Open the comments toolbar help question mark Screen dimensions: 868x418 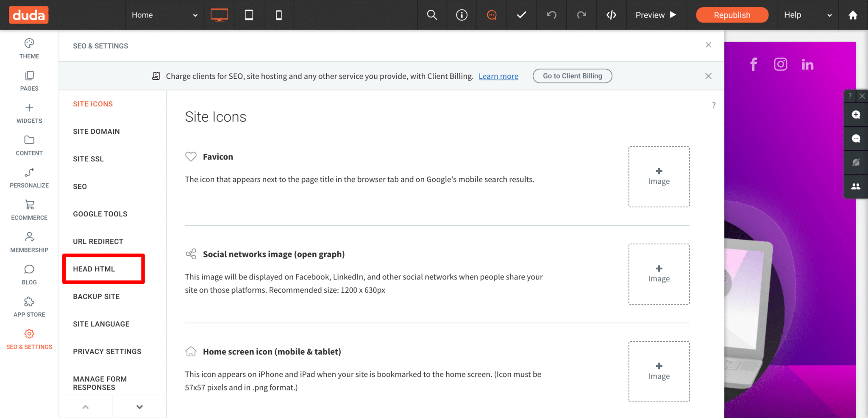(x=850, y=96)
